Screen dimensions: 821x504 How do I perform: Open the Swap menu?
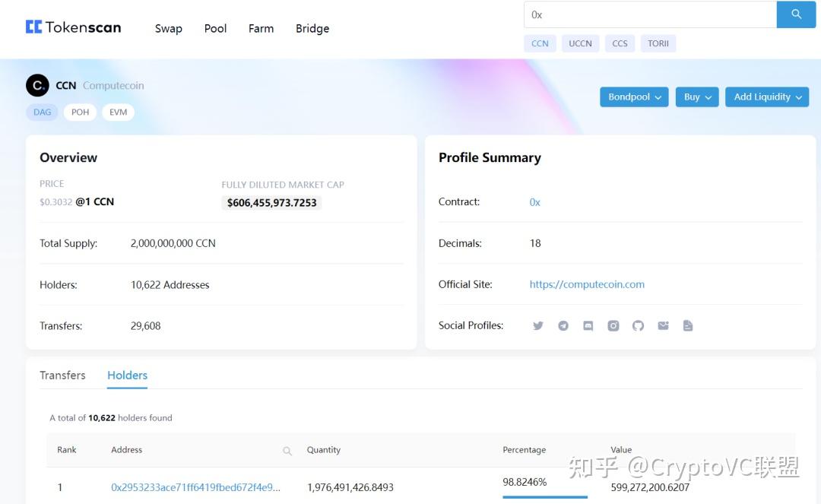(169, 29)
